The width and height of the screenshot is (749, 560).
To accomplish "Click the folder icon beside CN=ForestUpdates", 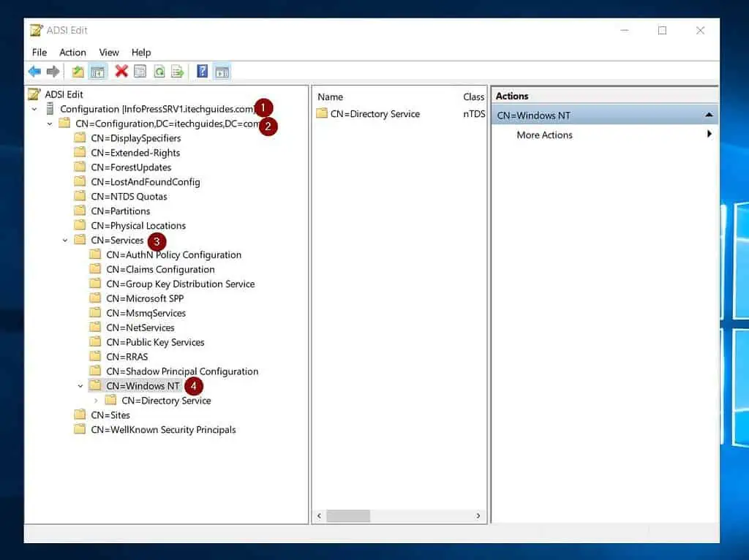I will click(80, 167).
